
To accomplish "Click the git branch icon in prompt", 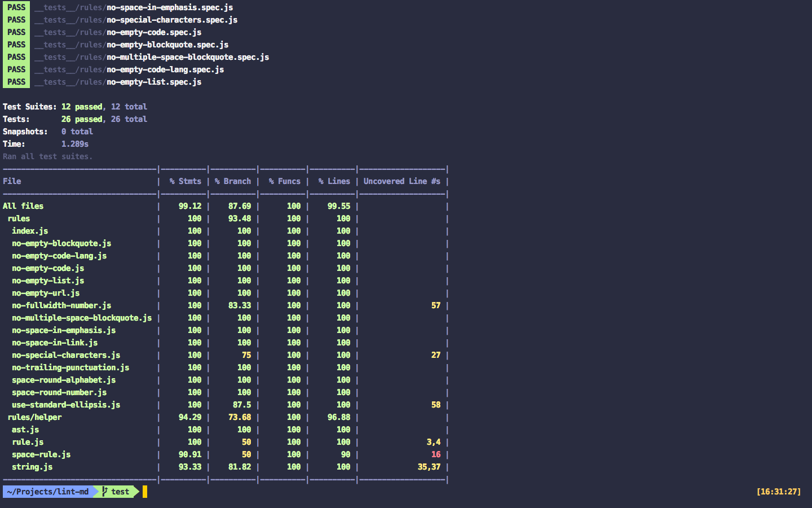I will (105, 492).
